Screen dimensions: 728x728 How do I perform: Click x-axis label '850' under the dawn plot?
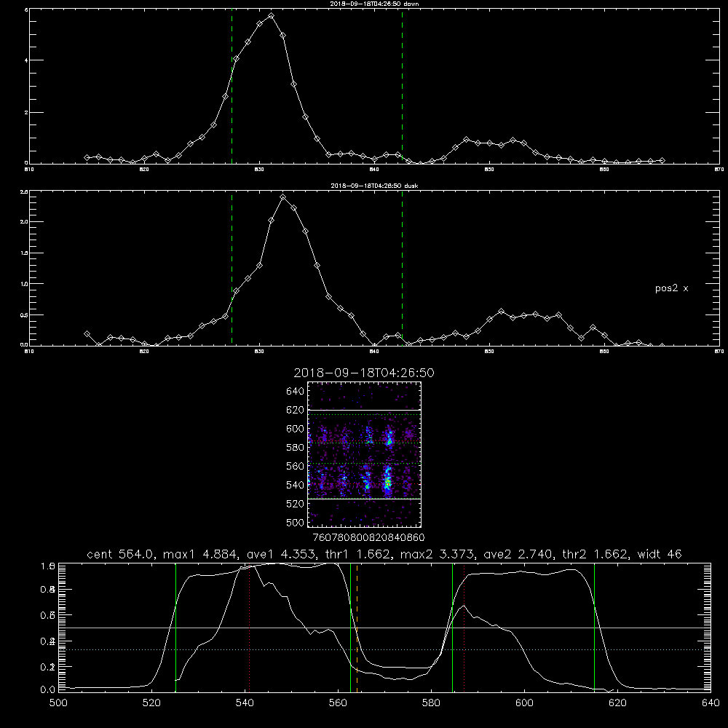(x=489, y=170)
